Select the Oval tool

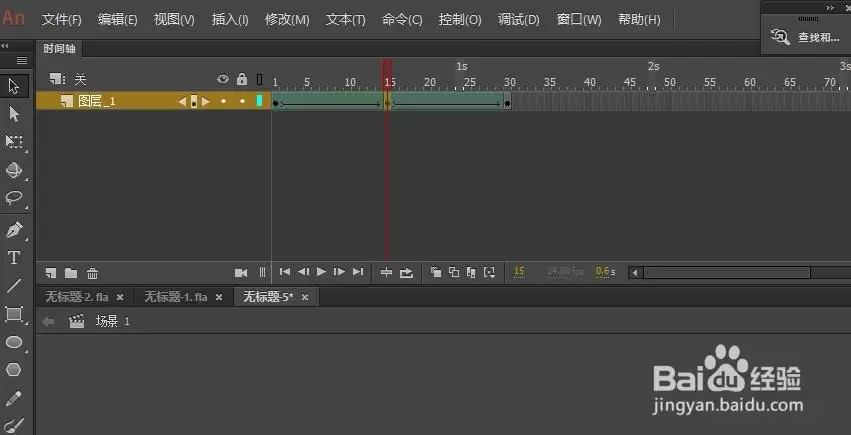tap(14, 342)
